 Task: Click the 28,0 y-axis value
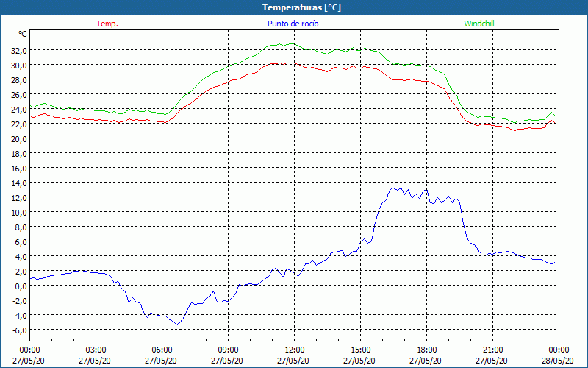pyautogui.click(x=20, y=79)
